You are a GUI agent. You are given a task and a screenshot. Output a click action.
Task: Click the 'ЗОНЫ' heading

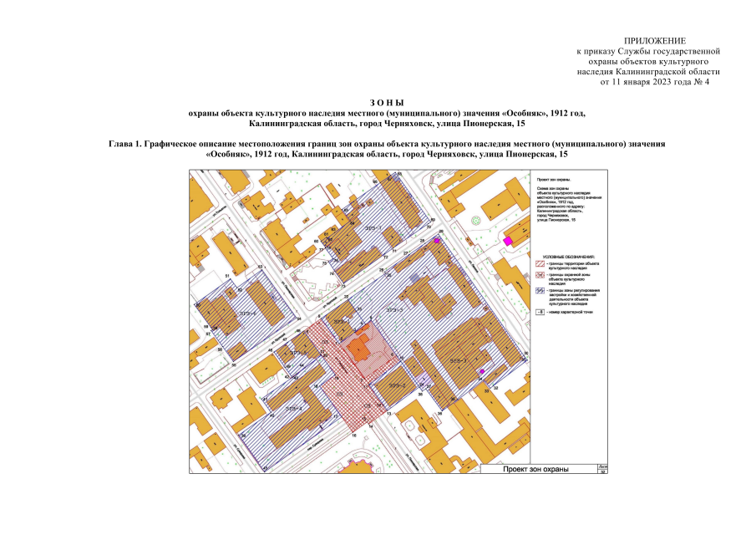(387, 103)
